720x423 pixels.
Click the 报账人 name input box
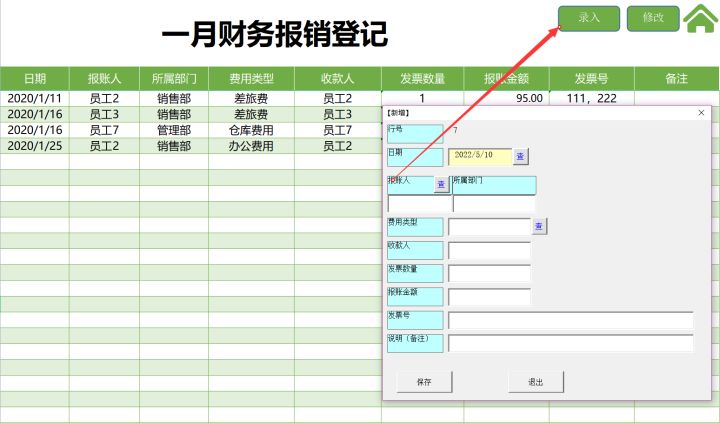pos(420,204)
